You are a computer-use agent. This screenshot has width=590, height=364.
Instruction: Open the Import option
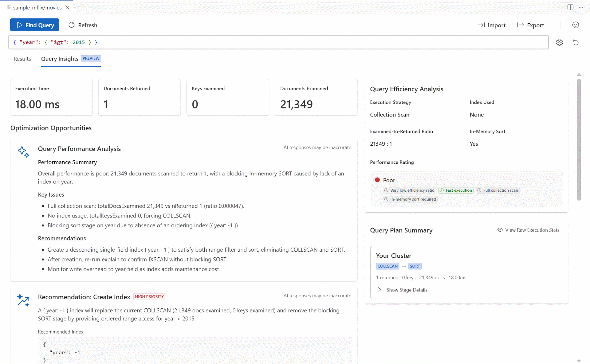[x=492, y=25]
